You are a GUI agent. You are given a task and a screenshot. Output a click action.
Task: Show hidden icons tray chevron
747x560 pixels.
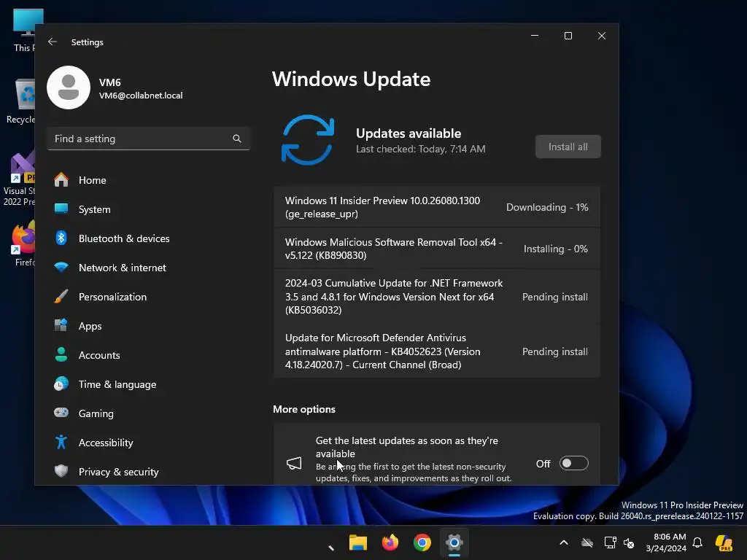click(x=564, y=542)
